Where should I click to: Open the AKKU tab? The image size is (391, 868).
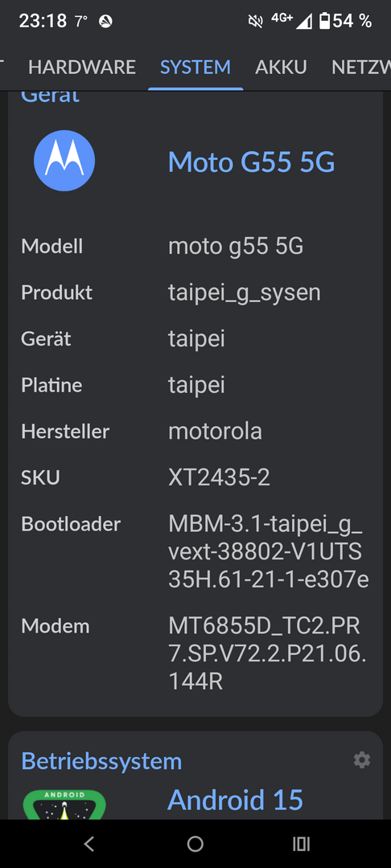tap(281, 67)
